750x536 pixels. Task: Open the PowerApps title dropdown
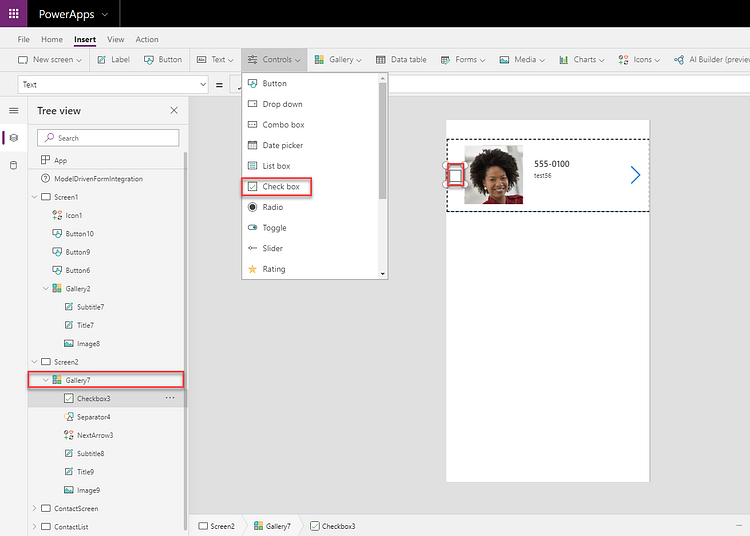(74, 14)
